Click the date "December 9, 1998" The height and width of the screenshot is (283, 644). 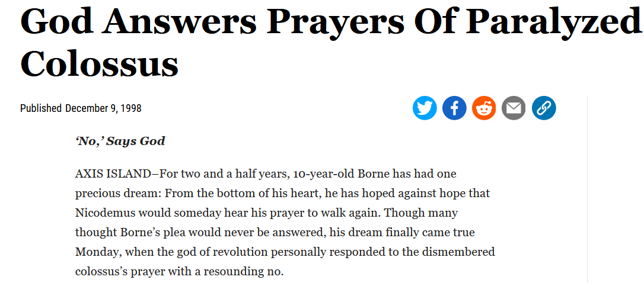click(x=103, y=108)
